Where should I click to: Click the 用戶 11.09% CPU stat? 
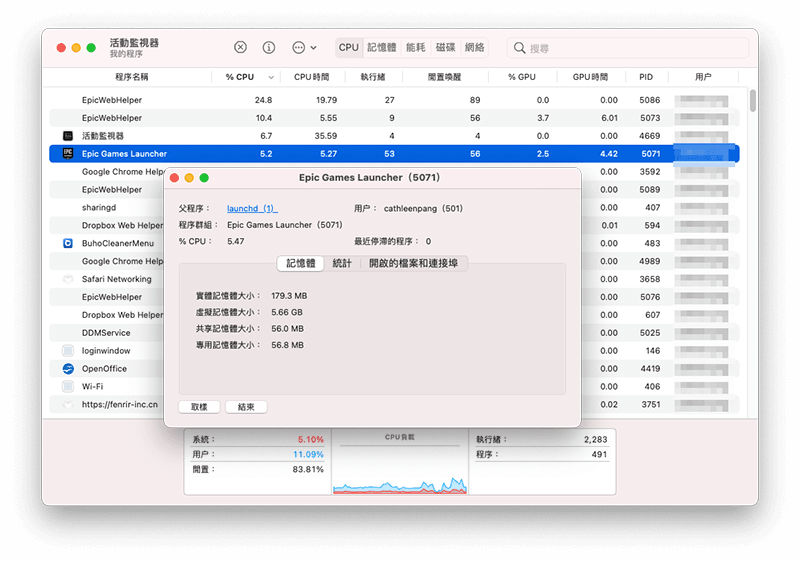coord(258,454)
